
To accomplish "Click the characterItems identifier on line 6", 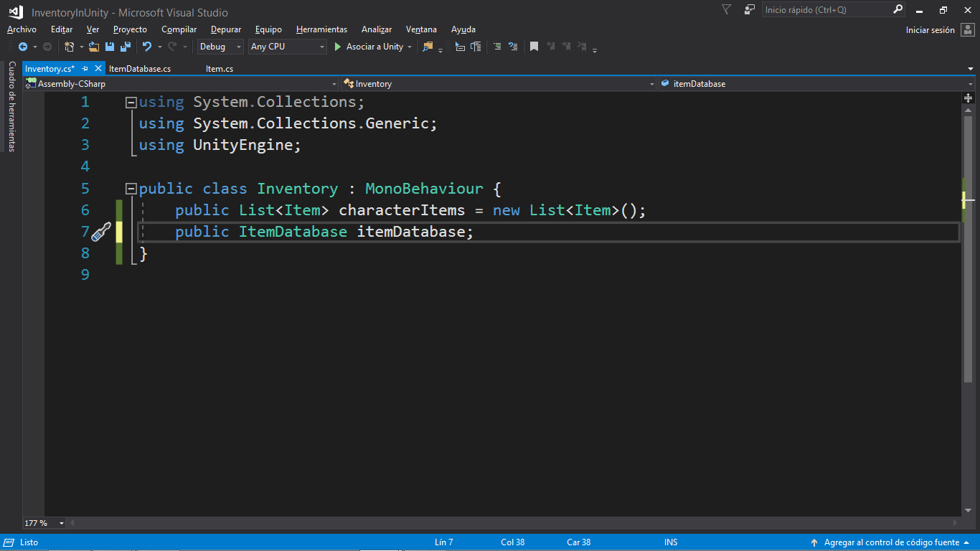I will 402,210.
